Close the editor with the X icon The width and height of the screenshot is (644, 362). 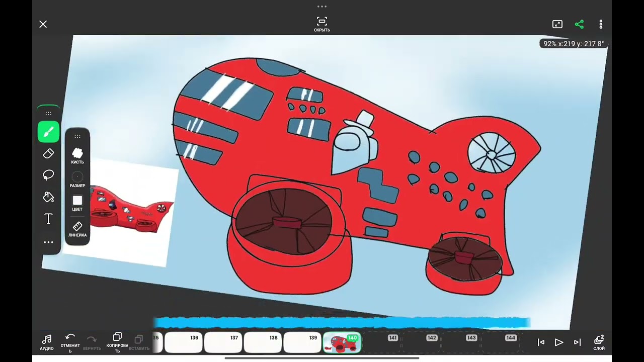click(x=43, y=24)
